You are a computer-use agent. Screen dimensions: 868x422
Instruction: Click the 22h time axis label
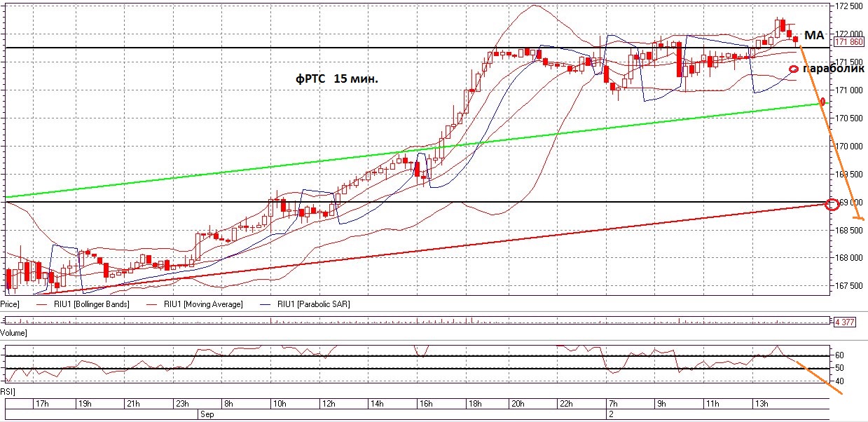coord(566,404)
